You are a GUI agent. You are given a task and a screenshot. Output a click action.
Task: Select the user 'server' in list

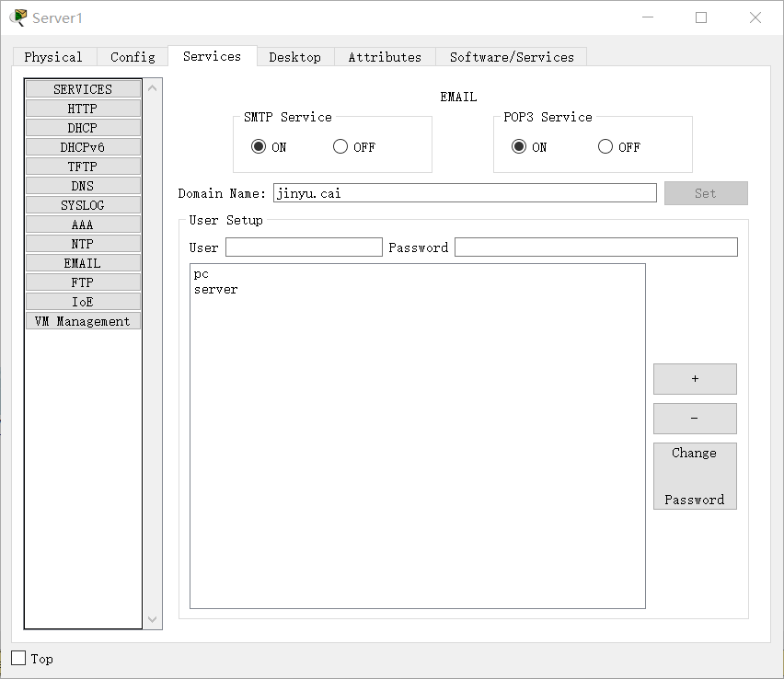tap(216, 290)
